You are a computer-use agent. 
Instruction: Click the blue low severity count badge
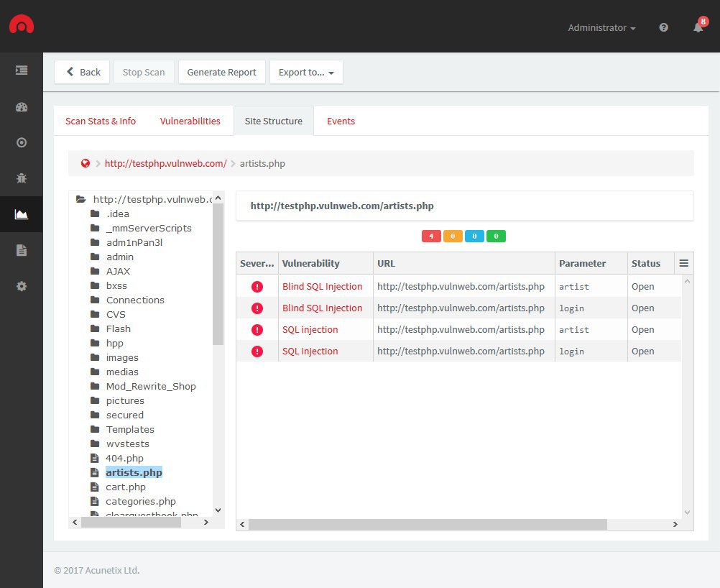(474, 236)
